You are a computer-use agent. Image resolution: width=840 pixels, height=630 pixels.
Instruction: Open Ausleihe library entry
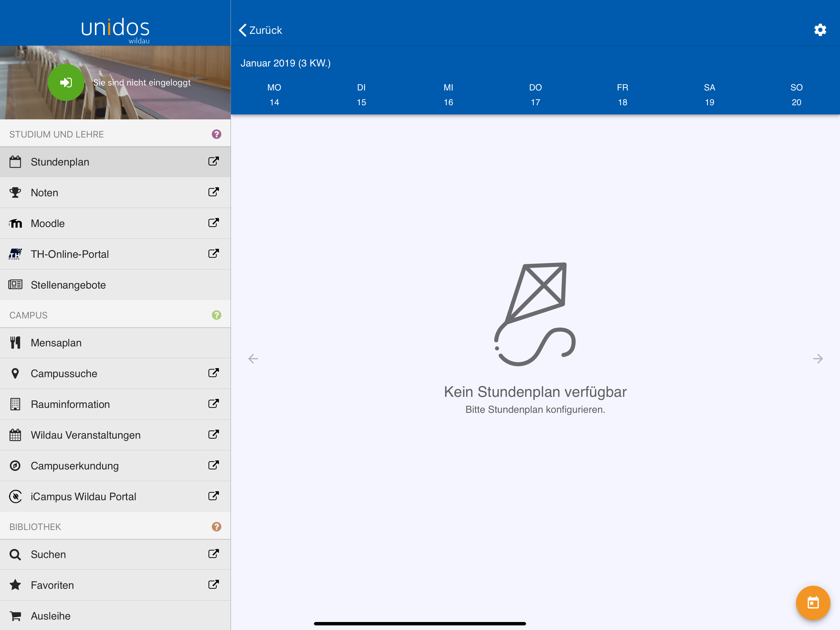tap(115, 616)
